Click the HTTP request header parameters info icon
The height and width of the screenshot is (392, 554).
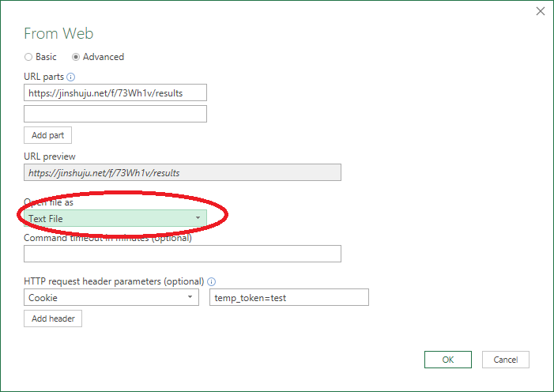(x=211, y=281)
